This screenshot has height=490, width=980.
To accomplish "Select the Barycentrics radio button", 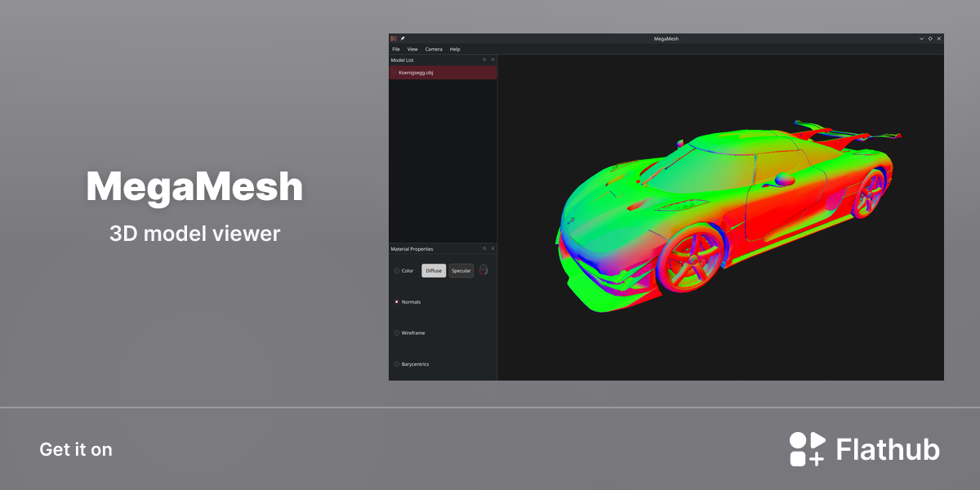I will (x=397, y=364).
